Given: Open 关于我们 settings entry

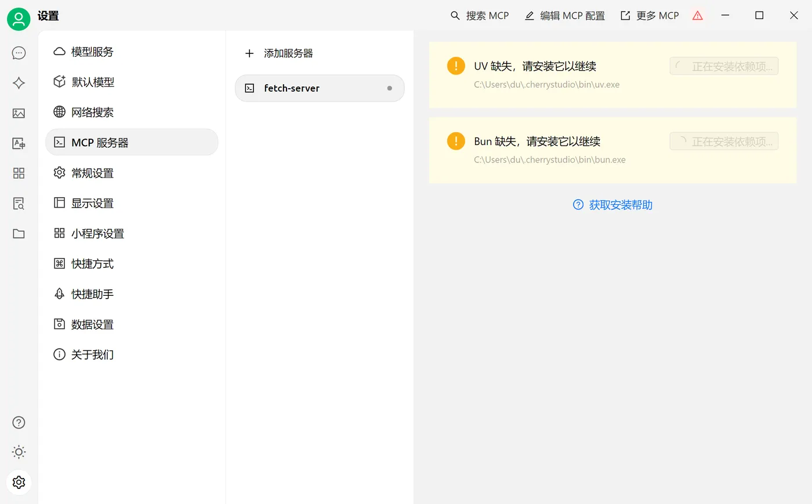Looking at the screenshot, I should point(93,354).
